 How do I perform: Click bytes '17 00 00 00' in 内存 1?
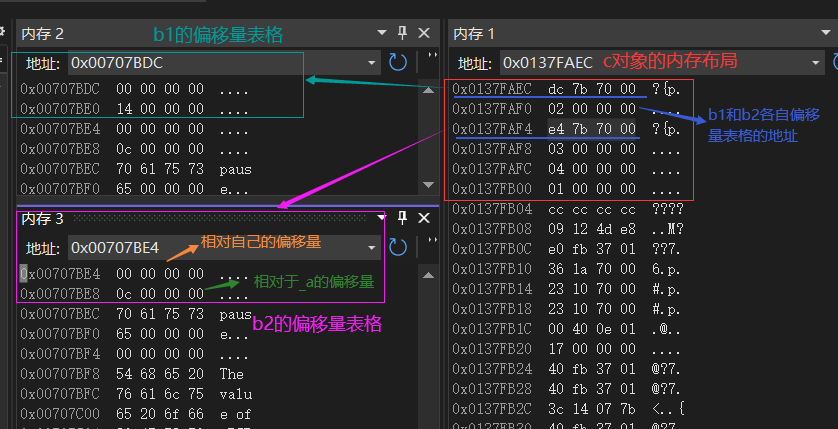point(592,348)
